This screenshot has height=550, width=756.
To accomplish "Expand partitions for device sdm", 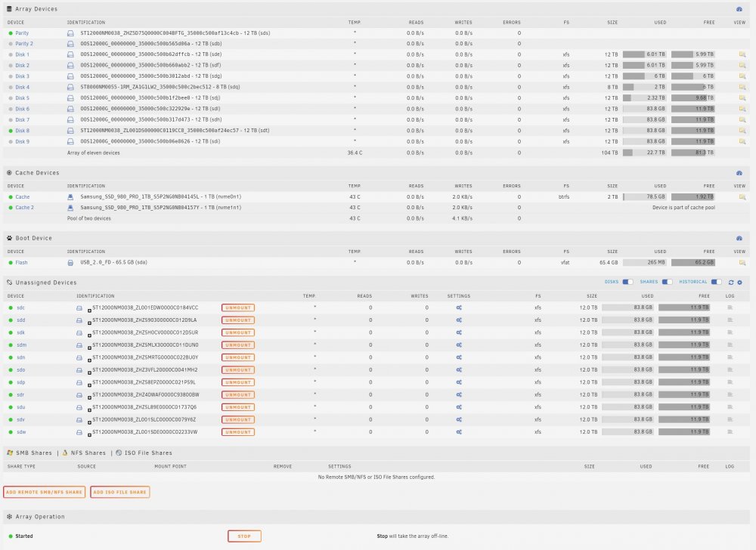I will [x=89, y=348].
